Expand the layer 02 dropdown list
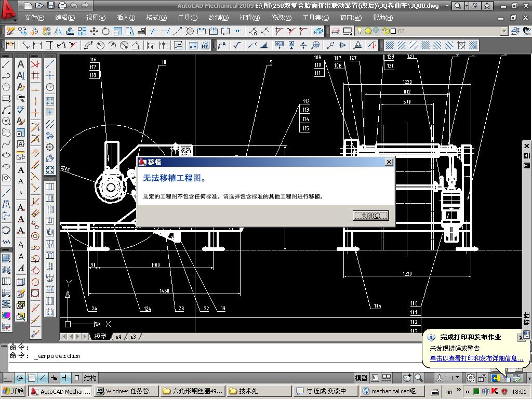Screen dimensions: 532x399 [x=504, y=31]
